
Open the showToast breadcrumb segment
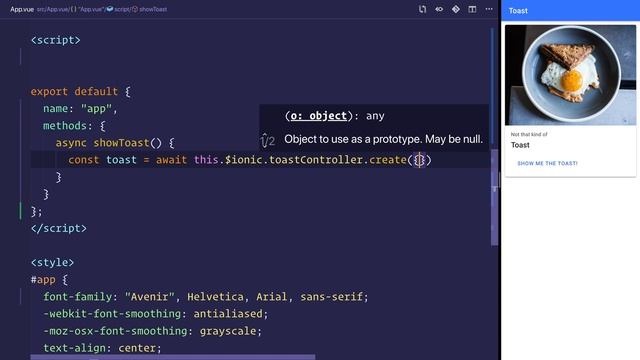149,9
